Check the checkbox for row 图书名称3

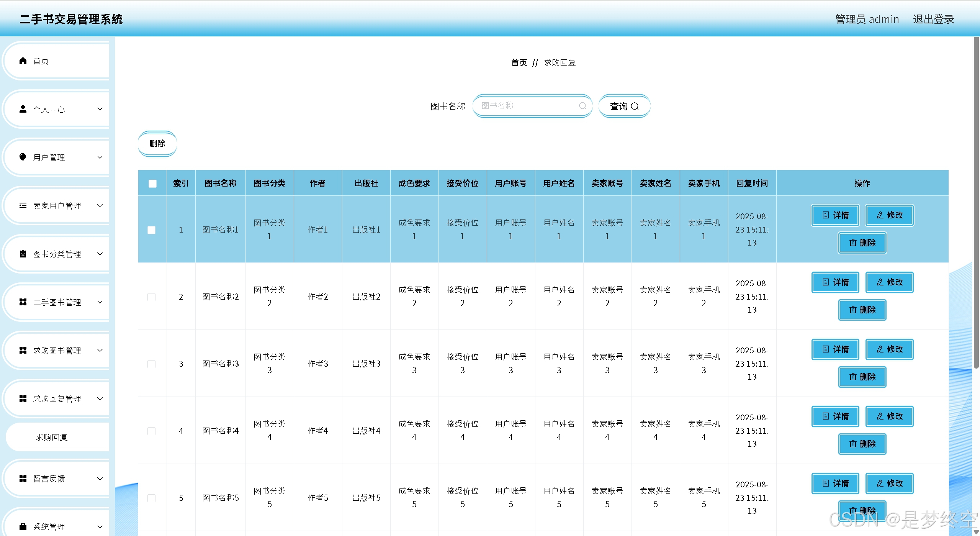[x=152, y=364]
